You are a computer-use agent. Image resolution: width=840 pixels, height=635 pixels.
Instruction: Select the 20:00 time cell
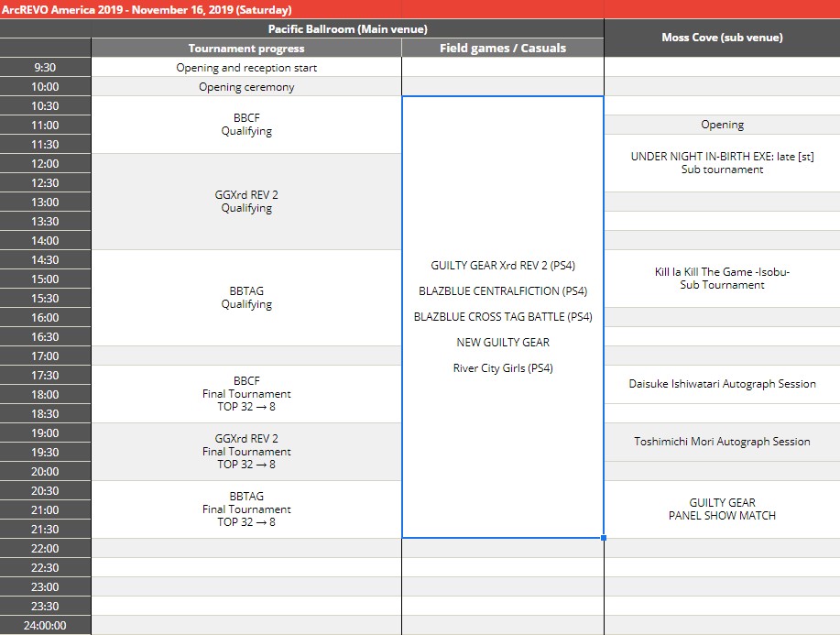[45, 472]
